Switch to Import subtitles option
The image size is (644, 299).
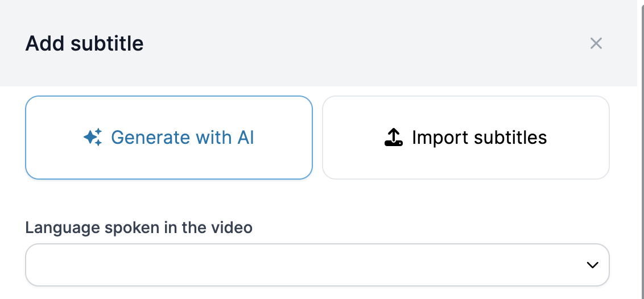[466, 138]
